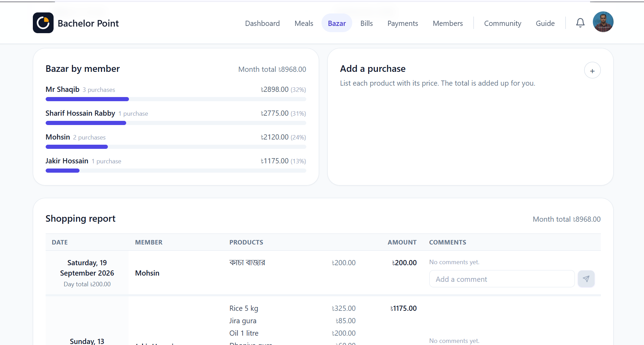644x345 pixels.
Task: Click the PRODUCTS column header
Action: click(x=246, y=242)
